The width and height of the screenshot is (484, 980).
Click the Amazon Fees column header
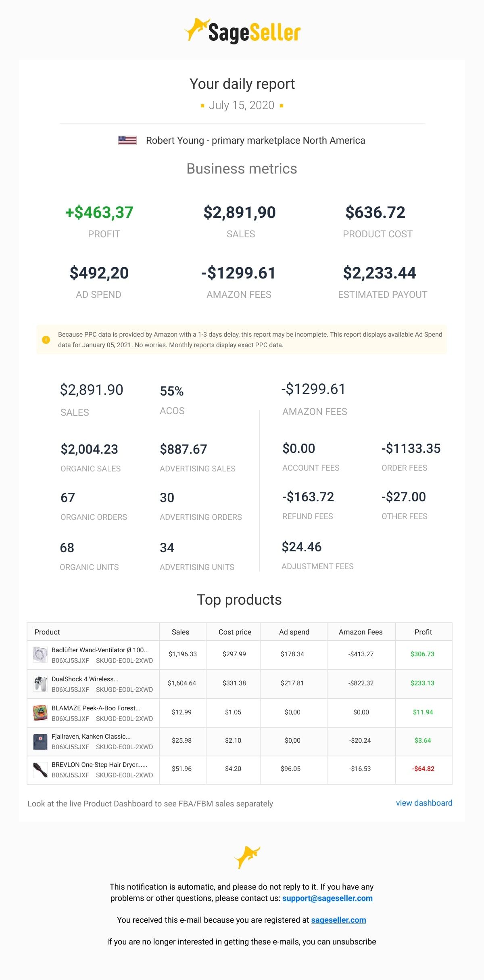tap(361, 632)
